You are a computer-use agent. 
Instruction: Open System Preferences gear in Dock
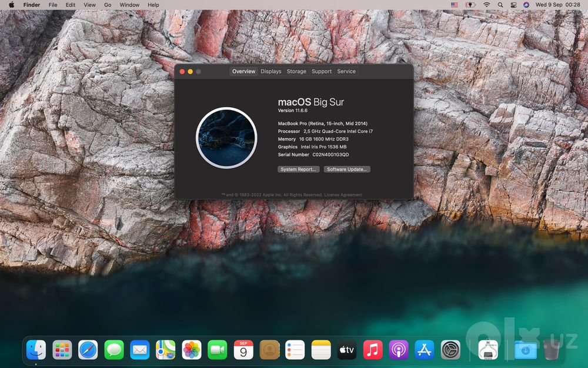pos(450,350)
